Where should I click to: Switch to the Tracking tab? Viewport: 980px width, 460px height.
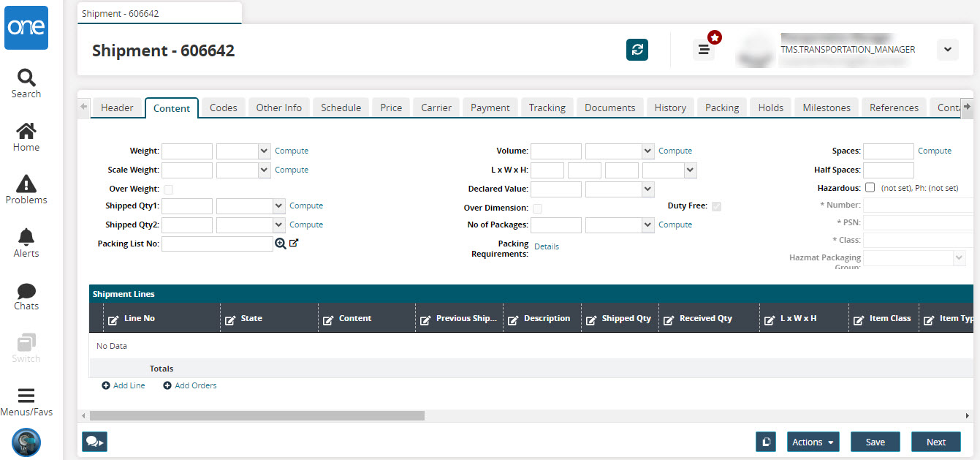pyautogui.click(x=547, y=108)
